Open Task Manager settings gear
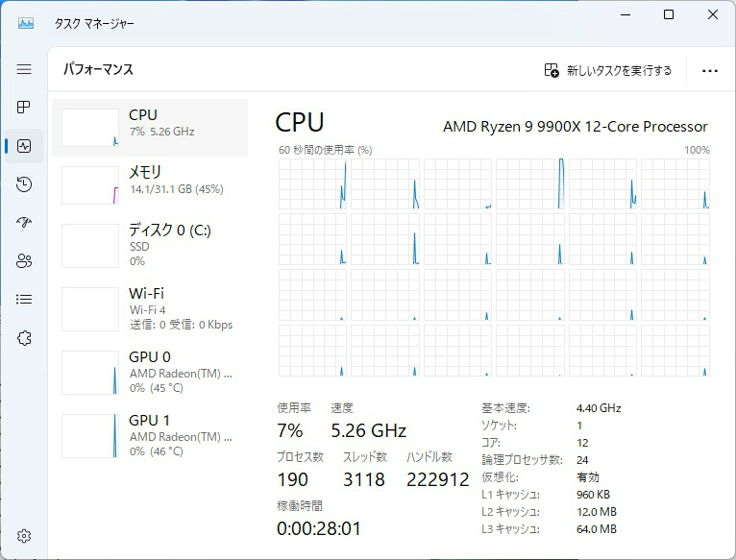 [x=24, y=536]
